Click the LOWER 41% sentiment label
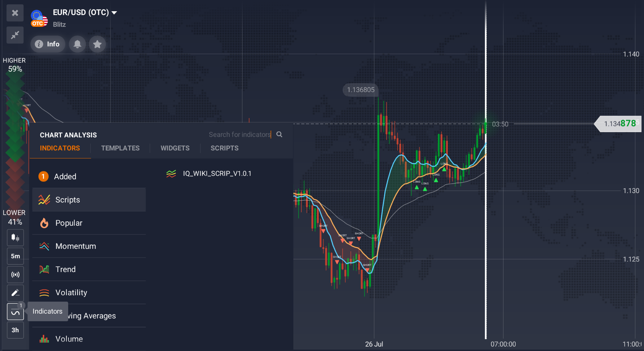 click(x=15, y=217)
